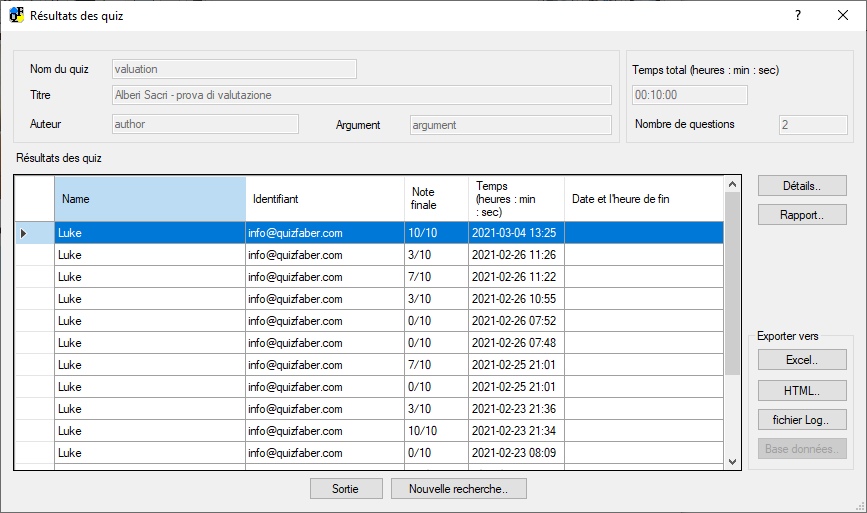The height and width of the screenshot is (513, 867).
Task: Click the row selector arrow of first row
Action: tap(25, 233)
